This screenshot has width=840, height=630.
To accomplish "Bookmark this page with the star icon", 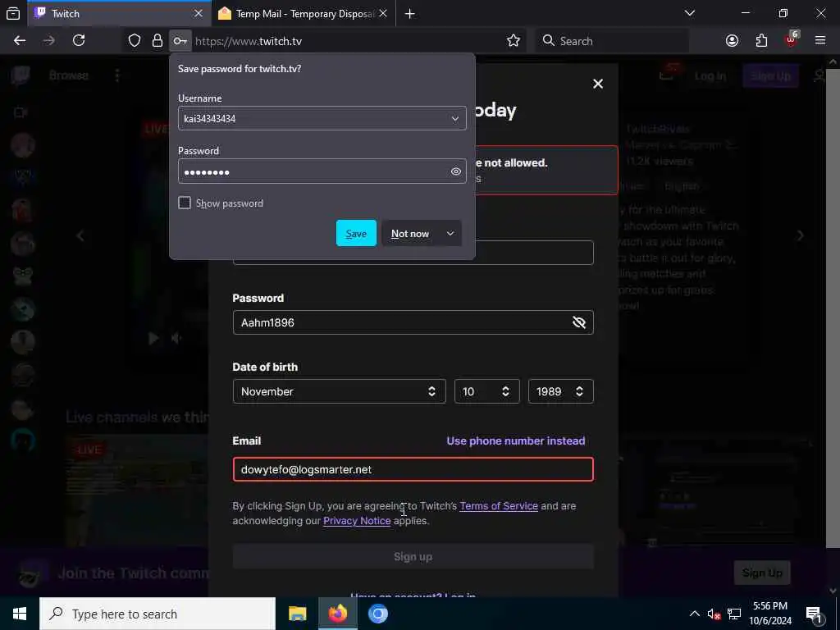I will point(514,41).
